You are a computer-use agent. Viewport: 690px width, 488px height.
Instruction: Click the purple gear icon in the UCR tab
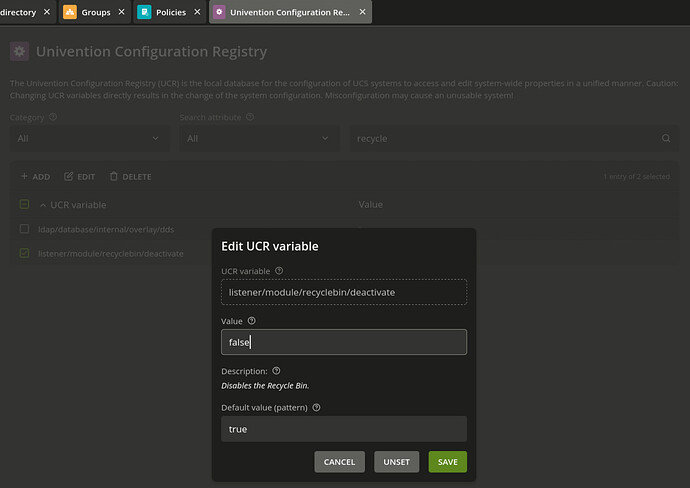(219, 12)
